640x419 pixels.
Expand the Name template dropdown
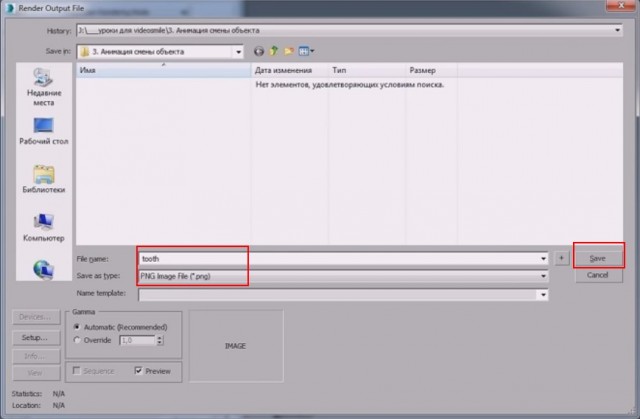(x=543, y=295)
